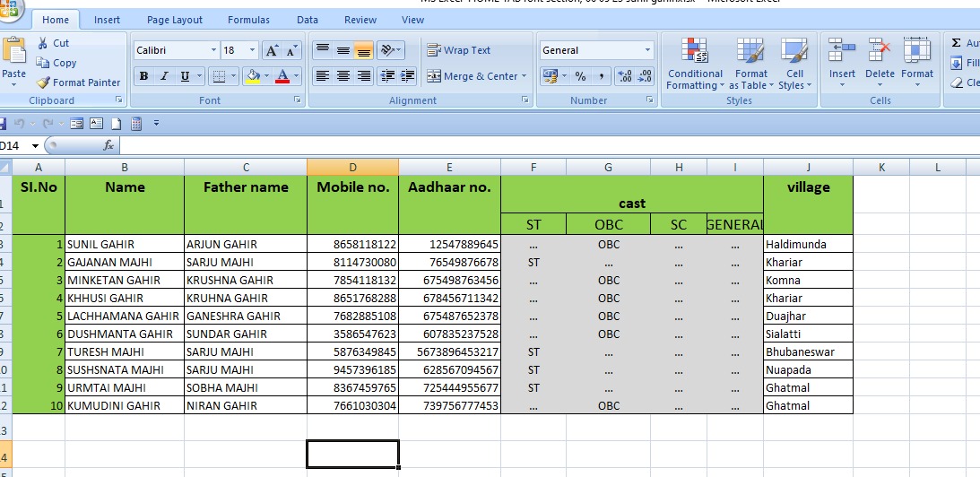The image size is (980, 477).
Task: Toggle Italic formatting
Action: tap(164, 76)
